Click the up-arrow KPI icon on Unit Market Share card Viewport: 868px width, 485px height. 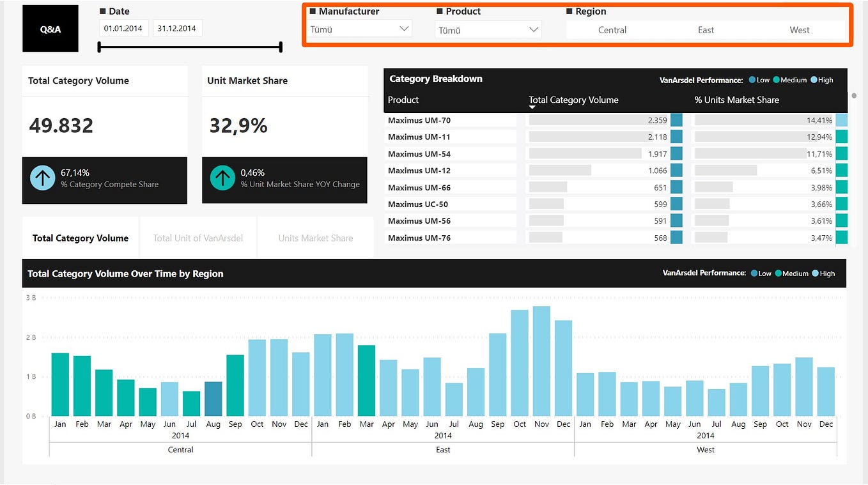coord(222,176)
